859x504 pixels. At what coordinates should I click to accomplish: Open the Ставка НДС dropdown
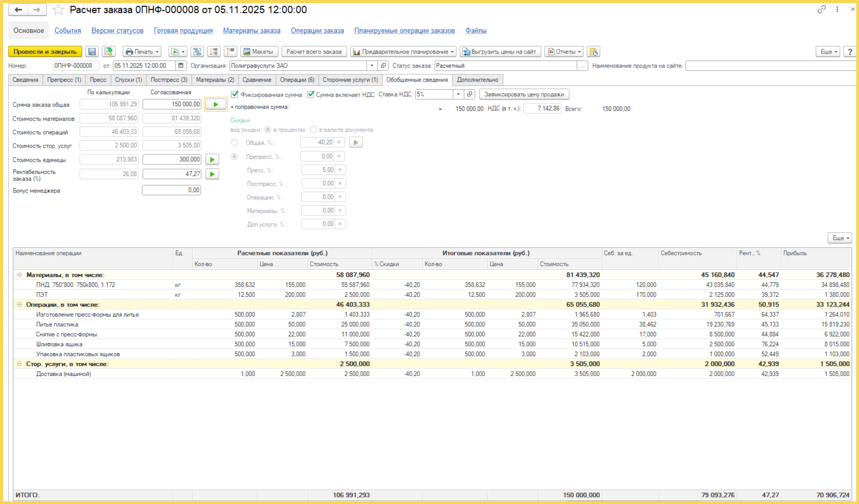tap(458, 94)
